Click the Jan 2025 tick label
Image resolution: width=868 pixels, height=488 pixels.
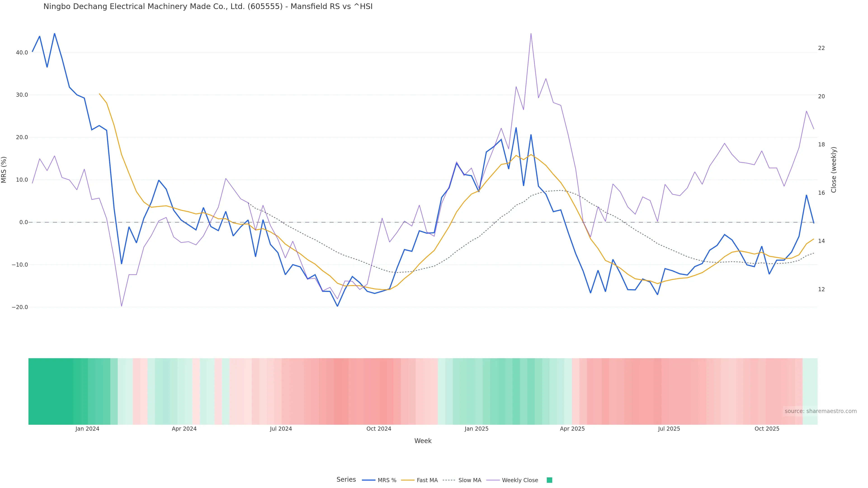point(476,429)
